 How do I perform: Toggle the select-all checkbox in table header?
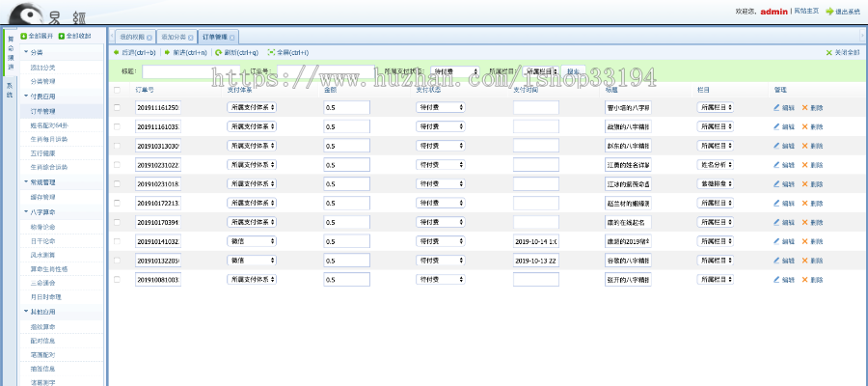pos(117,90)
